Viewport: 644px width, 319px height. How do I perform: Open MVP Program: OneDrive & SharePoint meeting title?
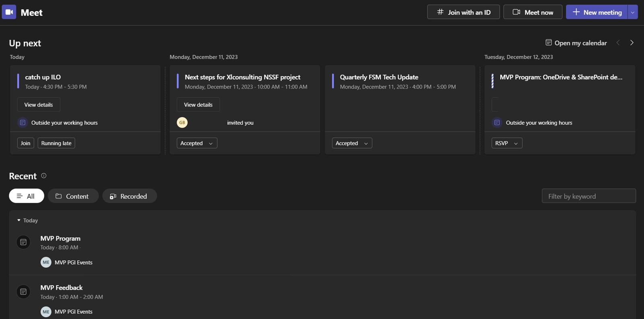click(x=561, y=77)
